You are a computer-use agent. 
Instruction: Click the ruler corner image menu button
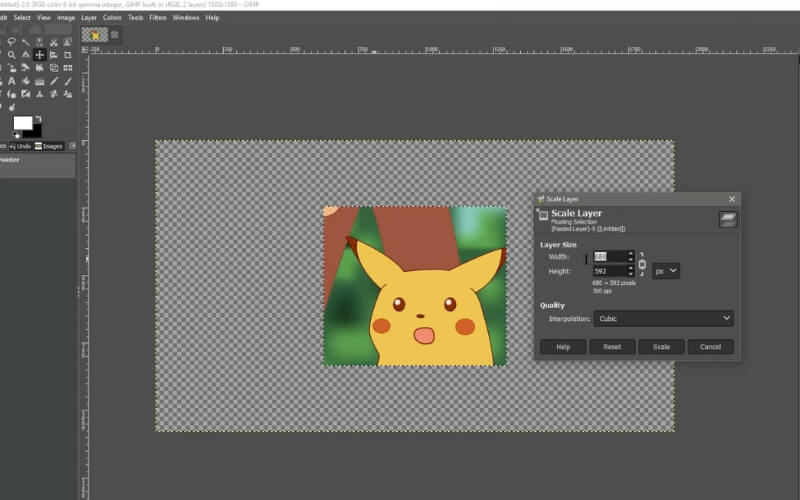pos(85,49)
